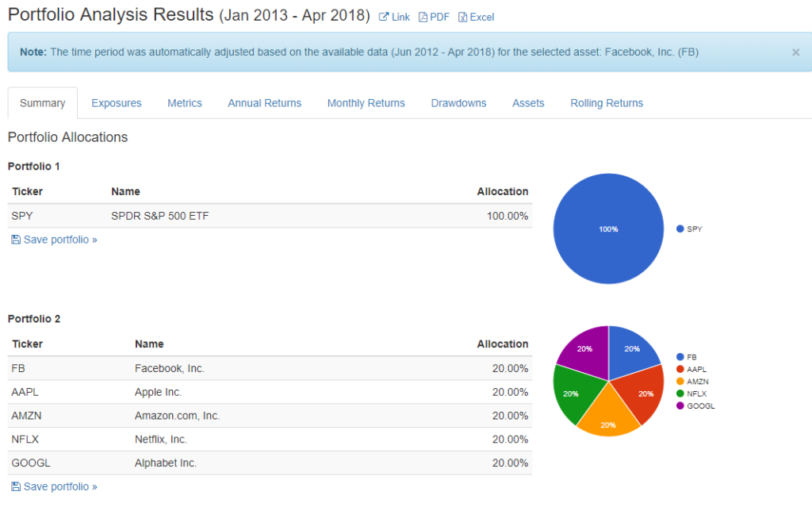This screenshot has height=507, width=812.
Task: Click the orange AMZN pie slice
Action: click(x=608, y=415)
